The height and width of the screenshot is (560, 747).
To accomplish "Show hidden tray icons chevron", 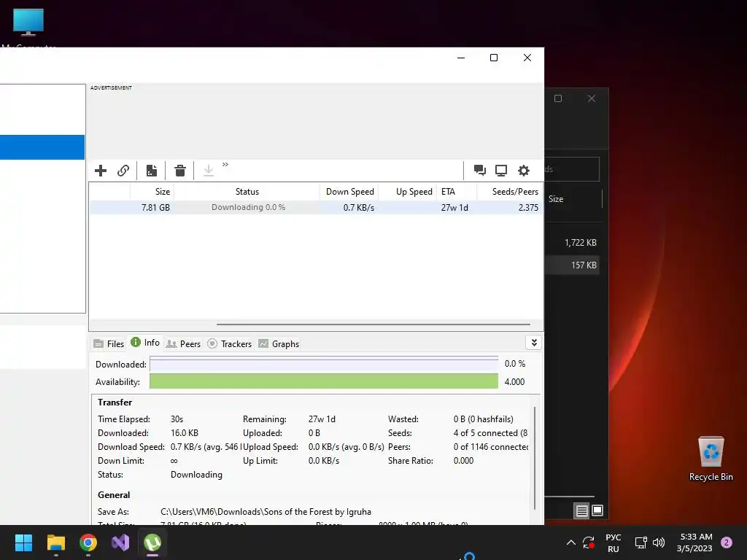I will pyautogui.click(x=570, y=542).
